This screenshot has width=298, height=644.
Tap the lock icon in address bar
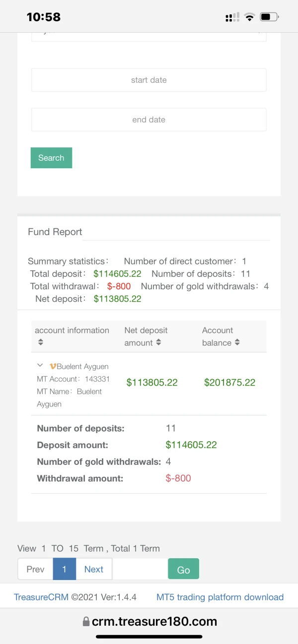point(86,622)
